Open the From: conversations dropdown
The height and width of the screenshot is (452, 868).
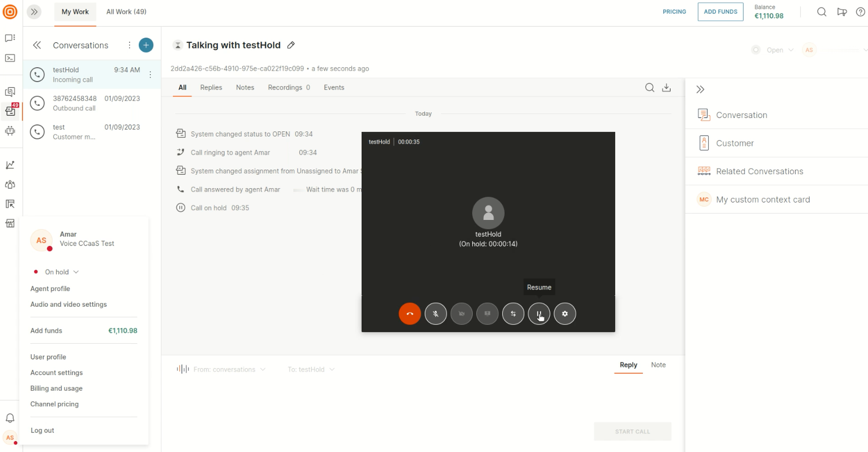[229, 369]
